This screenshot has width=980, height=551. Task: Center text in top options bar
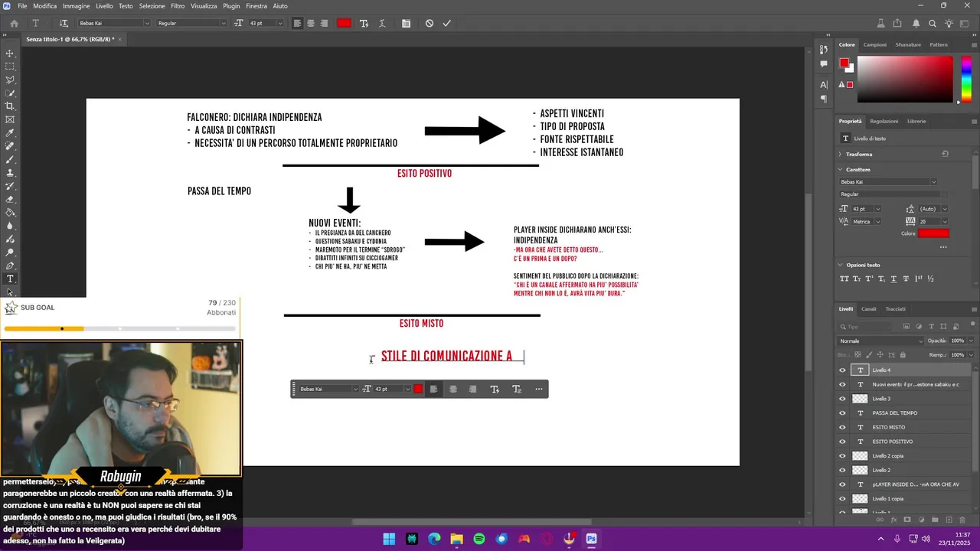tap(311, 23)
